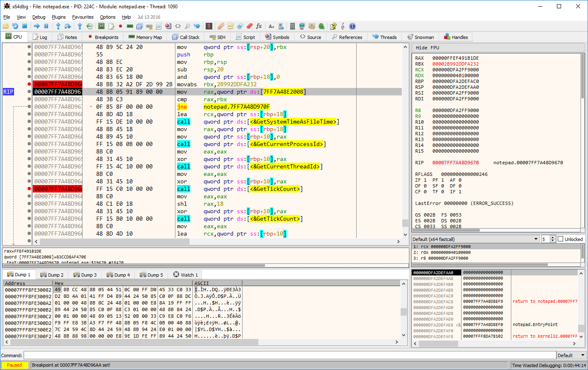The image size is (588, 370).
Task: Click the jne target notepad.7FF7A48D970F
Action: tap(237, 107)
